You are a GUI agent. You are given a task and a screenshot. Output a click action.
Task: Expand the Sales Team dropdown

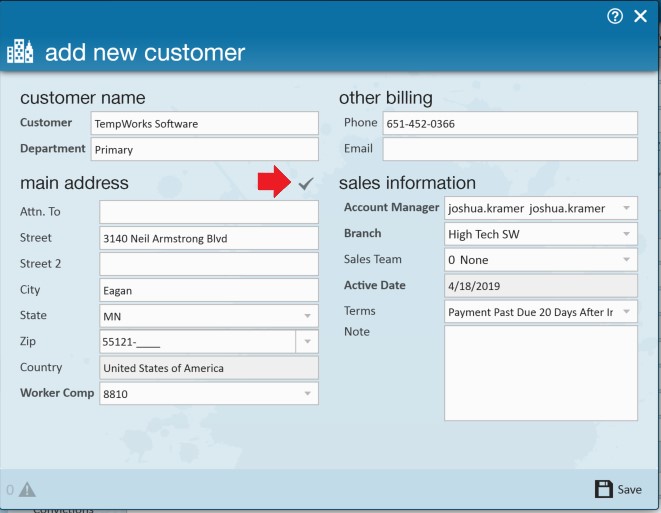pyautogui.click(x=541, y=260)
